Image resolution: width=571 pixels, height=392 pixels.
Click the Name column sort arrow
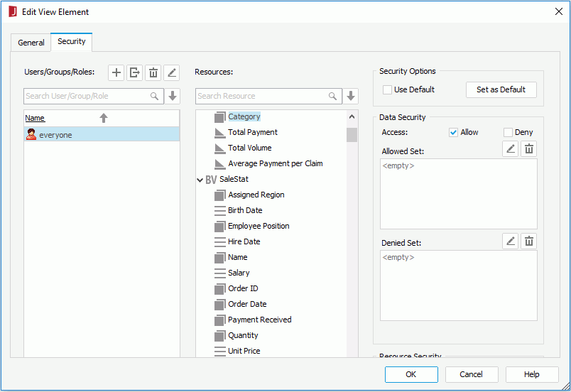click(x=104, y=118)
